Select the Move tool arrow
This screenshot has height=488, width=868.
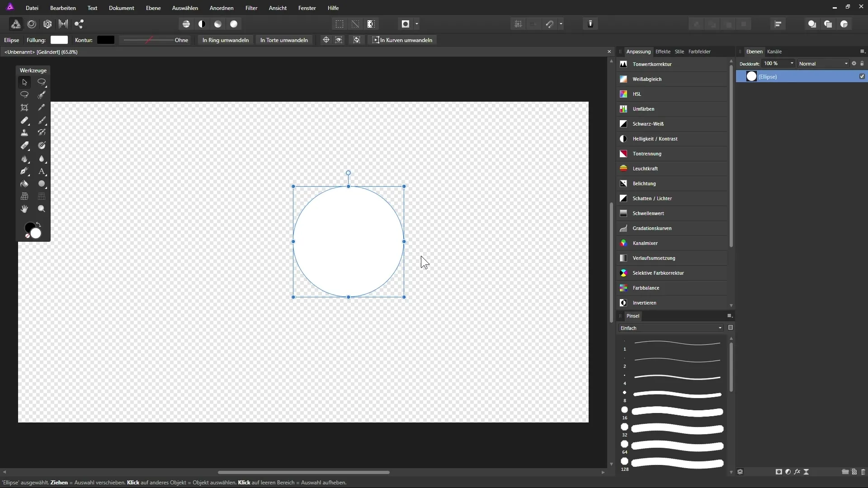[24, 82]
